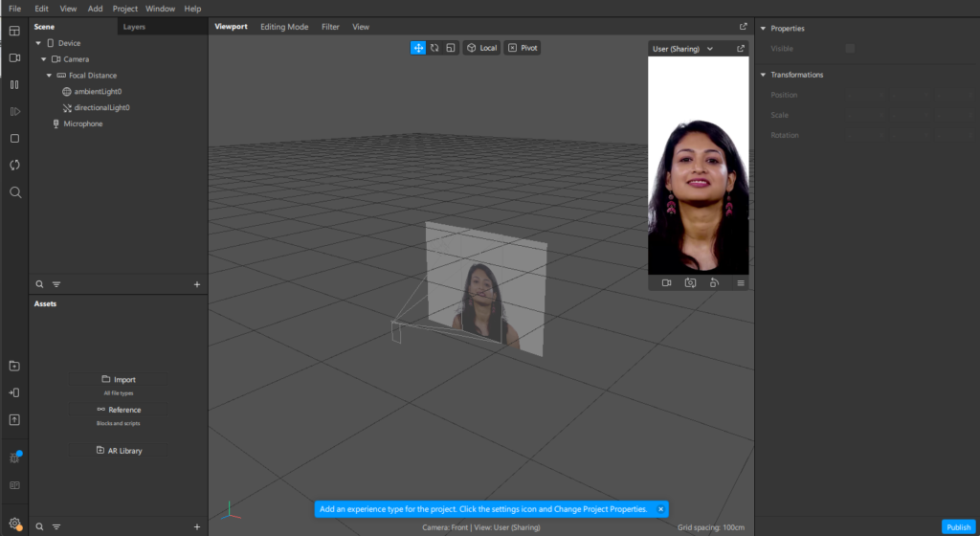The width and height of the screenshot is (980, 536).
Task: Toggle the Visible checkbox in Properties
Action: (850, 49)
